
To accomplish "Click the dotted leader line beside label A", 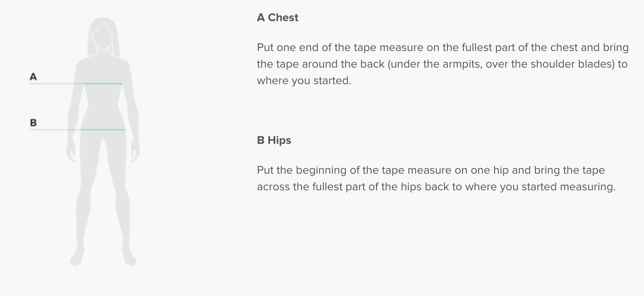I will click(x=56, y=84).
